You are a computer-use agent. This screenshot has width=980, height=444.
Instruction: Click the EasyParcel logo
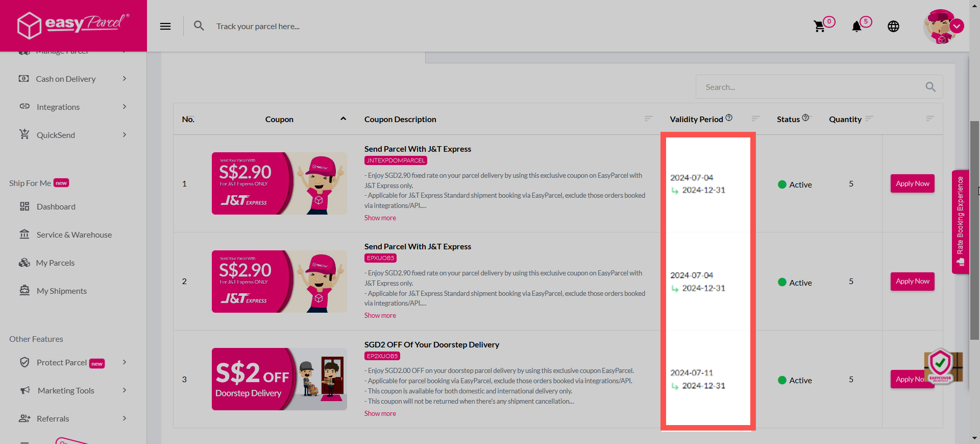pyautogui.click(x=73, y=25)
